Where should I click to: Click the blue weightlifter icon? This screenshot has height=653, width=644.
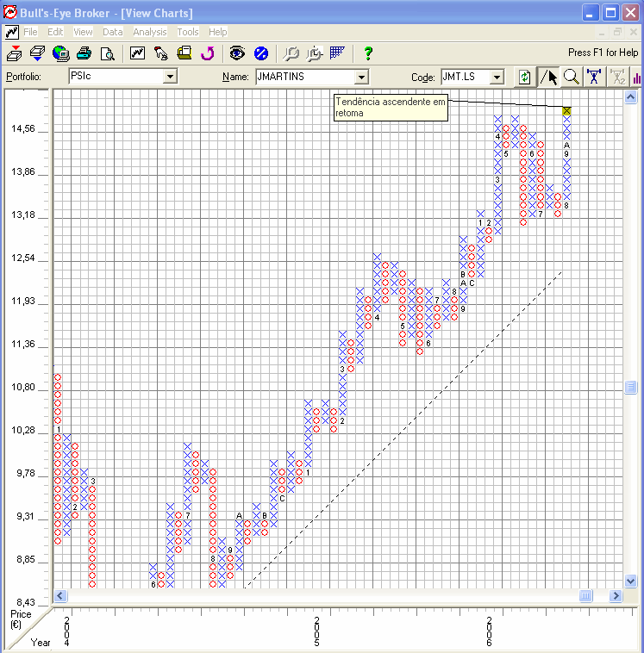pyautogui.click(x=594, y=77)
